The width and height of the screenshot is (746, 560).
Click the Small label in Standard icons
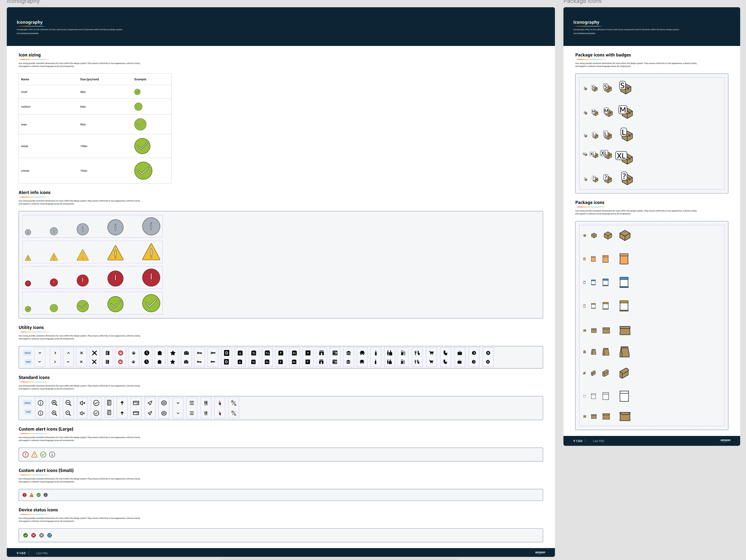tap(28, 412)
